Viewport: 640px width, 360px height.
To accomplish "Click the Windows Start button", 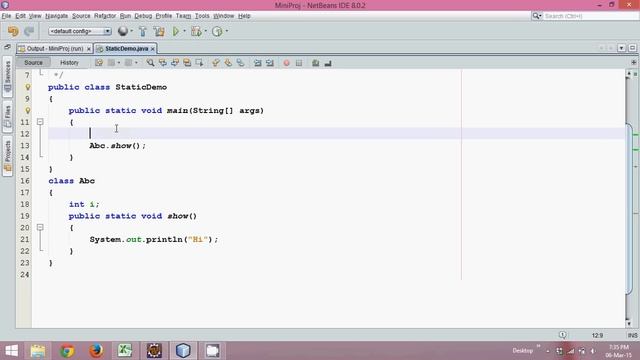I will click(11, 351).
